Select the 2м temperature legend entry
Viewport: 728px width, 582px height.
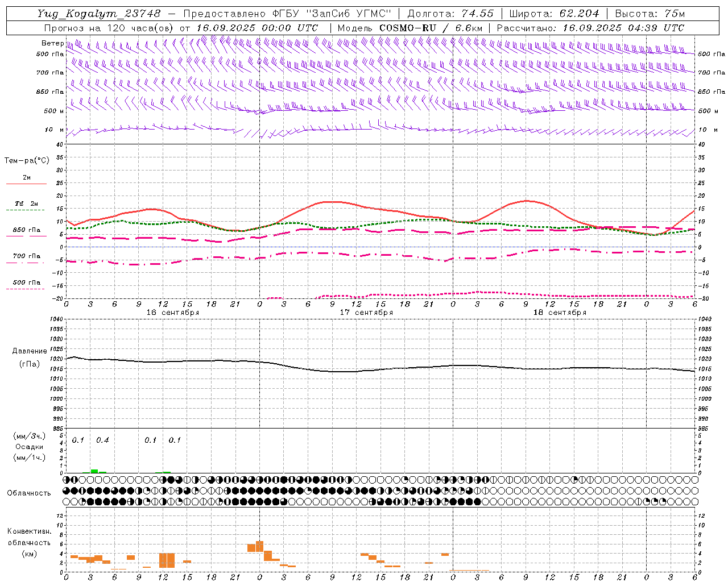27,177
